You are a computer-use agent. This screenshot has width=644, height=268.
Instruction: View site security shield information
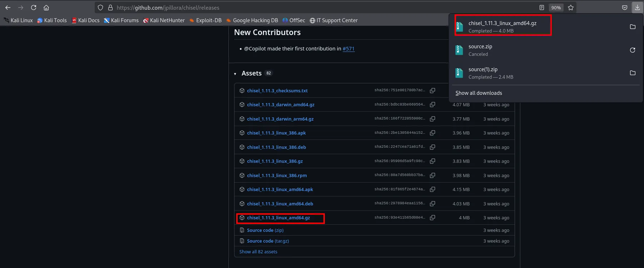tap(100, 8)
